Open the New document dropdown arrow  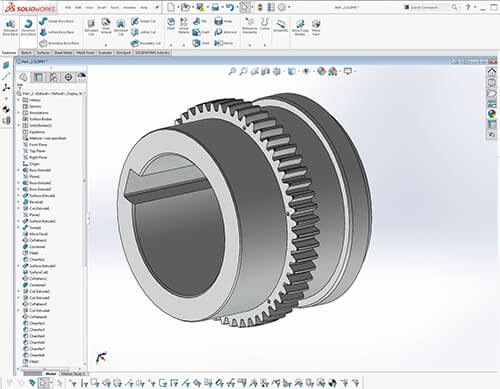(x=178, y=7)
